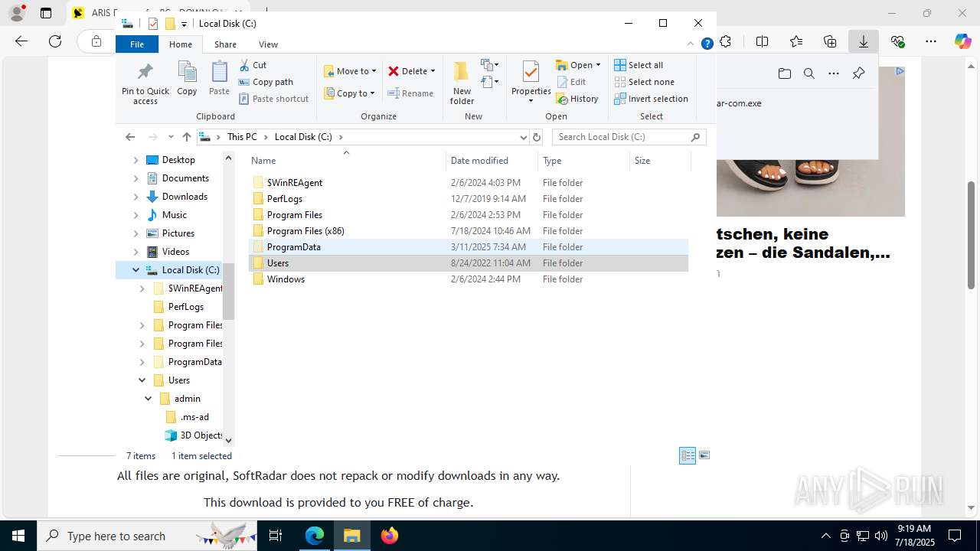Sort by Date modified column
Image resolution: width=980 pixels, height=551 pixels.
pos(492,161)
